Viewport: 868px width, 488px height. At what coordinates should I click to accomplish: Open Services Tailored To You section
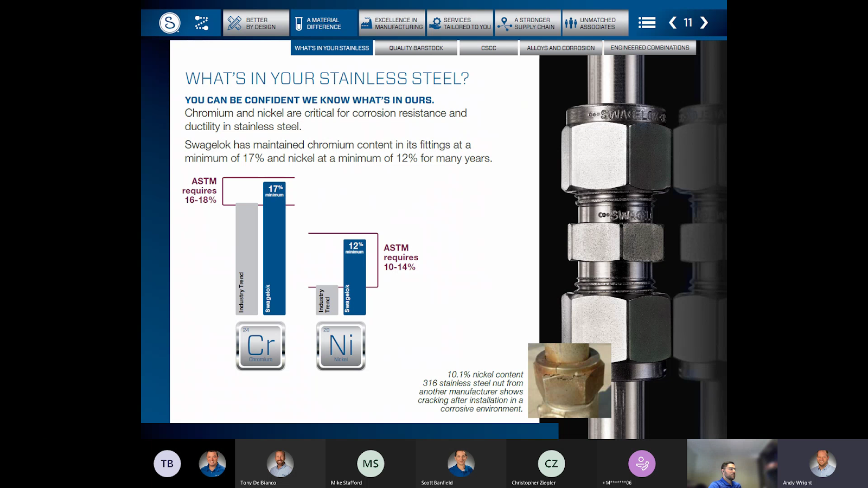pyautogui.click(x=460, y=23)
